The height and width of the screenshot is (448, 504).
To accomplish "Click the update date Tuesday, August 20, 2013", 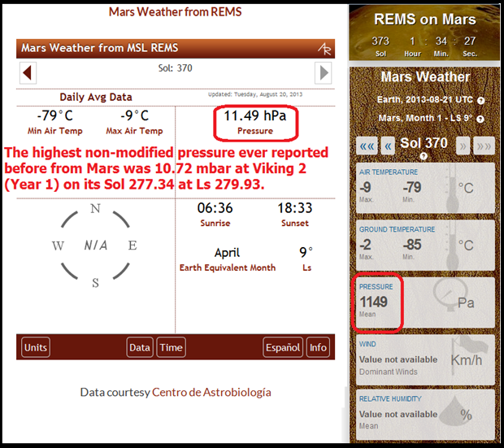I will coord(268,94).
